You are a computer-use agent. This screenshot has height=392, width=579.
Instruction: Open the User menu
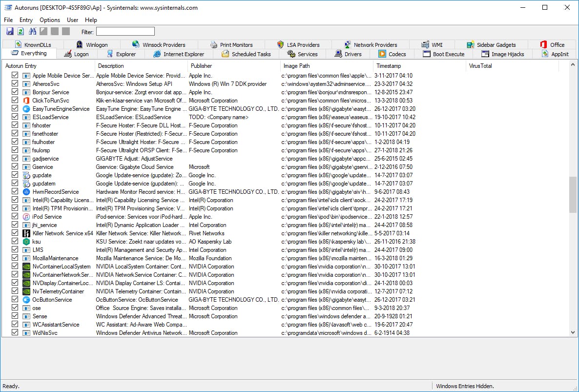(72, 20)
